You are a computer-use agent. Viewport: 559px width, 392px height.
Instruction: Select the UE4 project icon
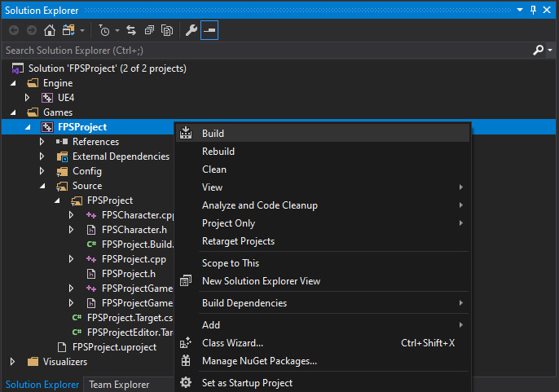(47, 98)
